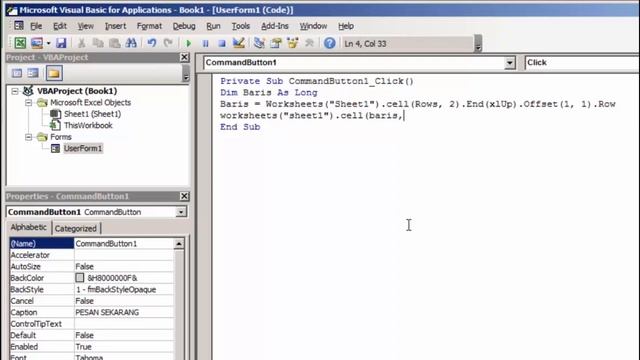Click the Reset stop icon
The height and width of the screenshot is (360, 640).
point(222,43)
